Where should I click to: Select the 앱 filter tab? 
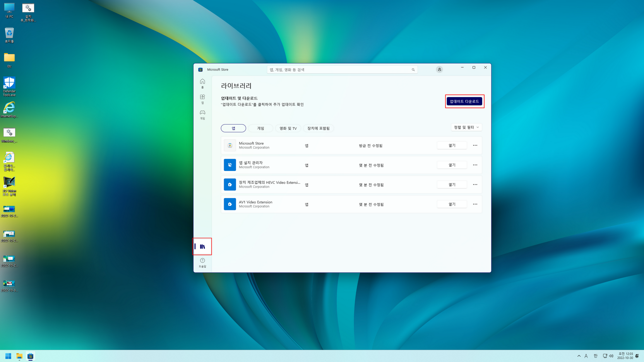(233, 128)
